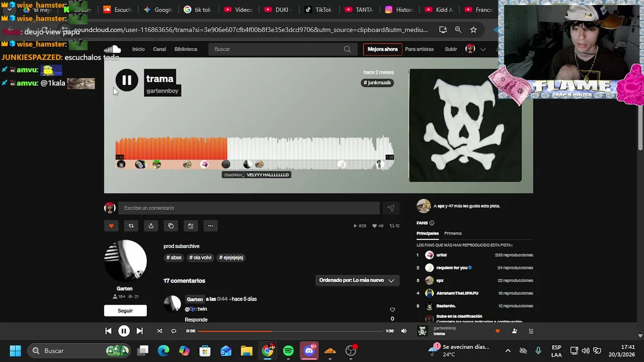Open the abse hashtag
Viewport: 644px width, 362px height.
pos(174,257)
